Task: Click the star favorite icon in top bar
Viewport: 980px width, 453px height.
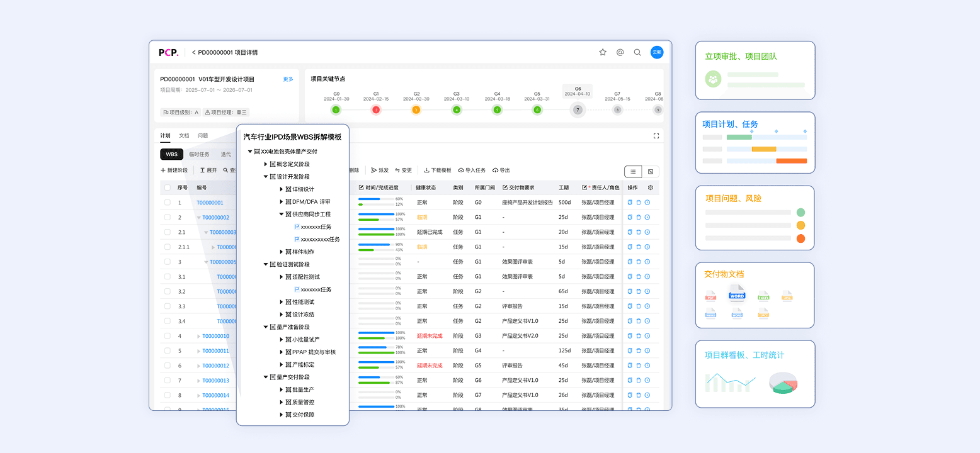Action: click(x=603, y=52)
